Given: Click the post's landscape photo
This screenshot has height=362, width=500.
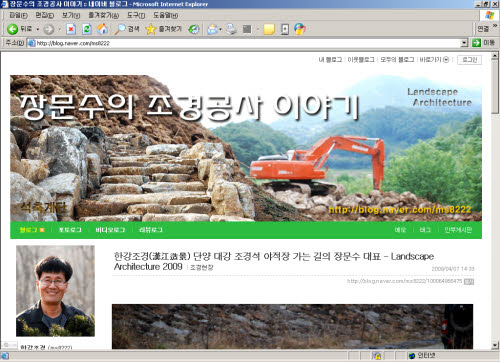Looking at the screenshot, I should coord(292,326).
